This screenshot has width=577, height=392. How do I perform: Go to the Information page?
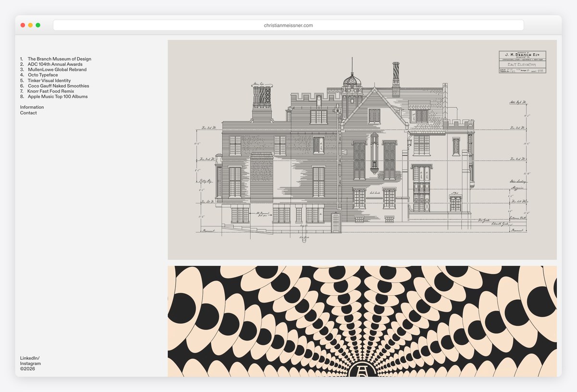tap(32, 107)
